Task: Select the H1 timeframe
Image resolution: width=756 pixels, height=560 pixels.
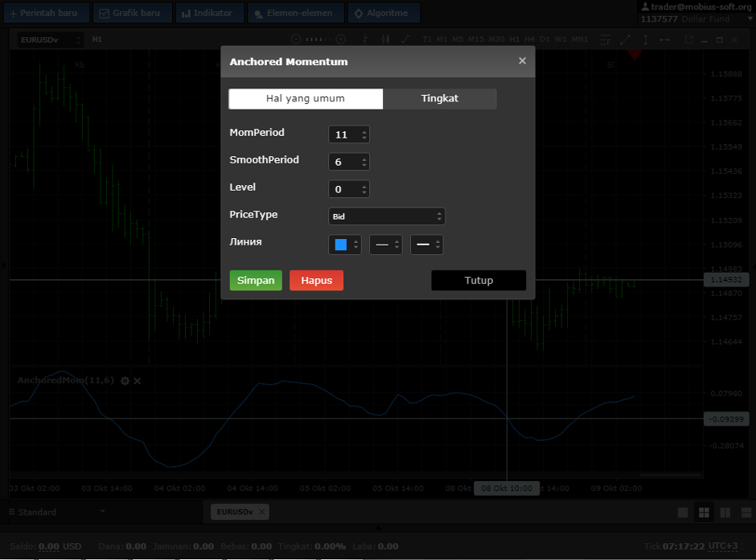Action: [515, 39]
